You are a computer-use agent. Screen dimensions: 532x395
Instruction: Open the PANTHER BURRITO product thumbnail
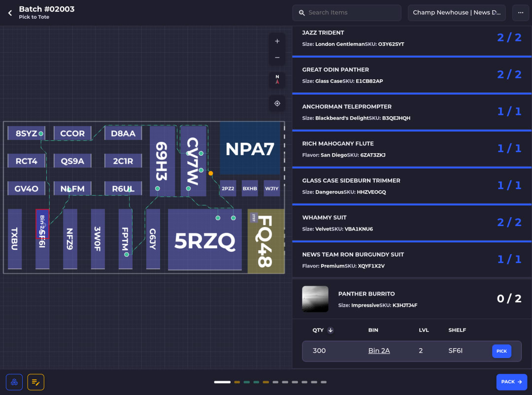pyautogui.click(x=315, y=299)
